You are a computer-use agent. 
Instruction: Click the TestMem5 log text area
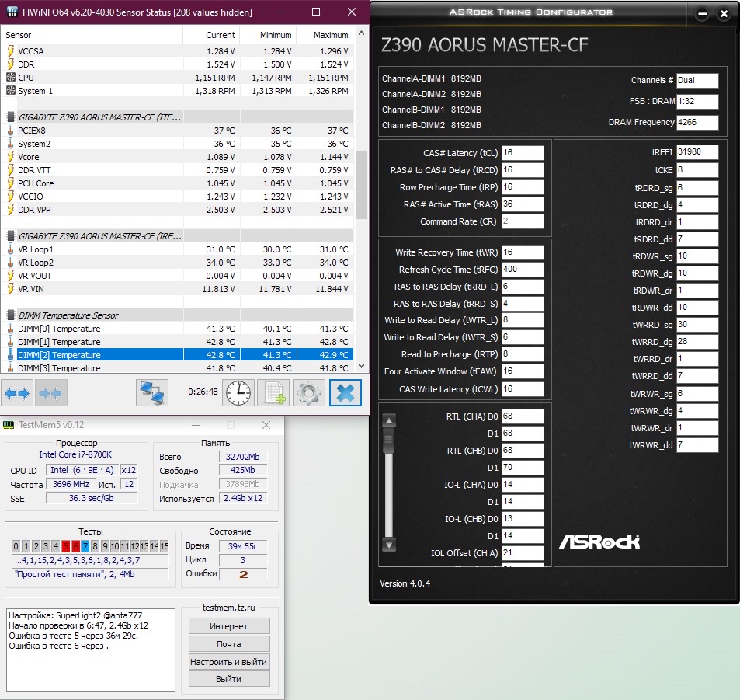coord(91,650)
